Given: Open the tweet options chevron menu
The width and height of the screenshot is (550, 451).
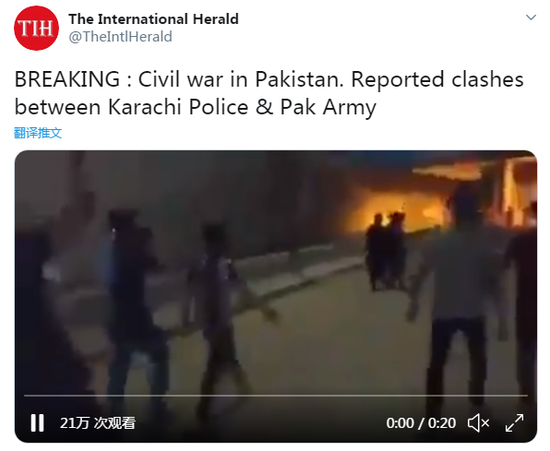Looking at the screenshot, I should click(531, 18).
